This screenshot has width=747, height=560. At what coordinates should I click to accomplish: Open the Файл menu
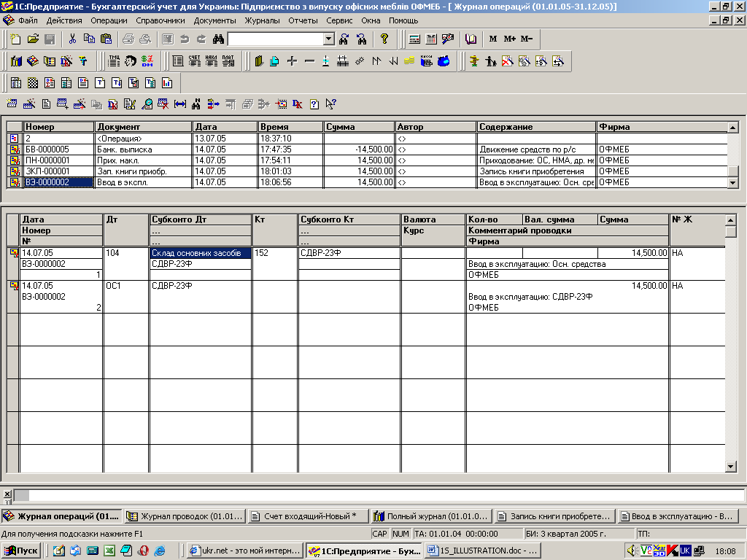(28, 20)
